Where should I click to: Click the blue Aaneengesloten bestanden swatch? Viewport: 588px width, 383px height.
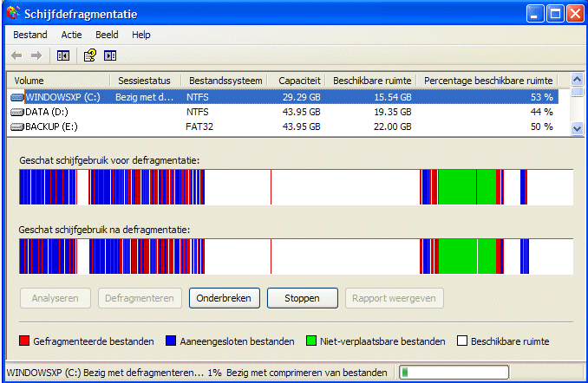coord(171,341)
